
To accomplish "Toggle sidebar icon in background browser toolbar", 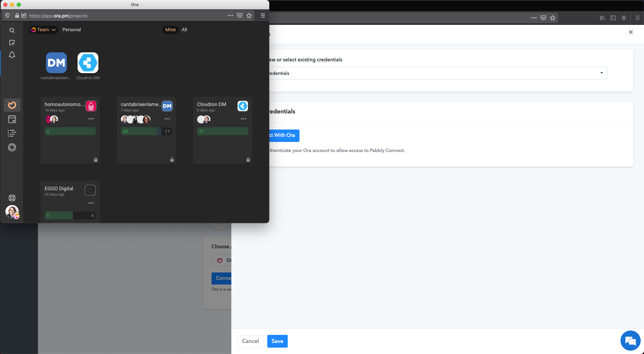I will point(613,18).
